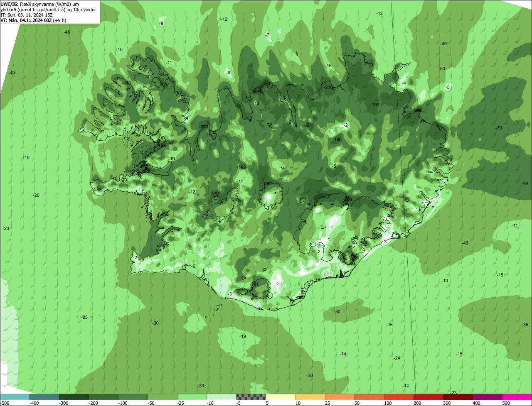Click the '-70' value over the sea
The image size is (532, 406).
pos(499,128)
